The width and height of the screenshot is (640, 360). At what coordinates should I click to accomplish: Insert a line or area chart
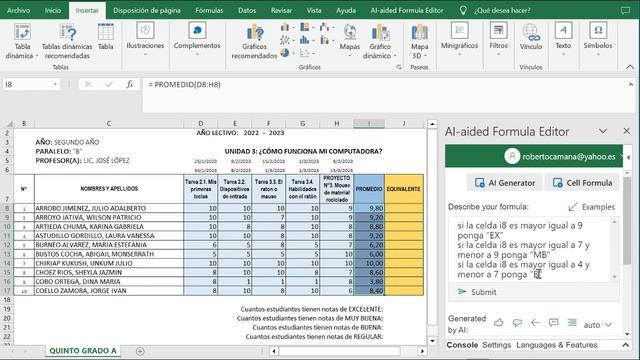tap(285, 40)
